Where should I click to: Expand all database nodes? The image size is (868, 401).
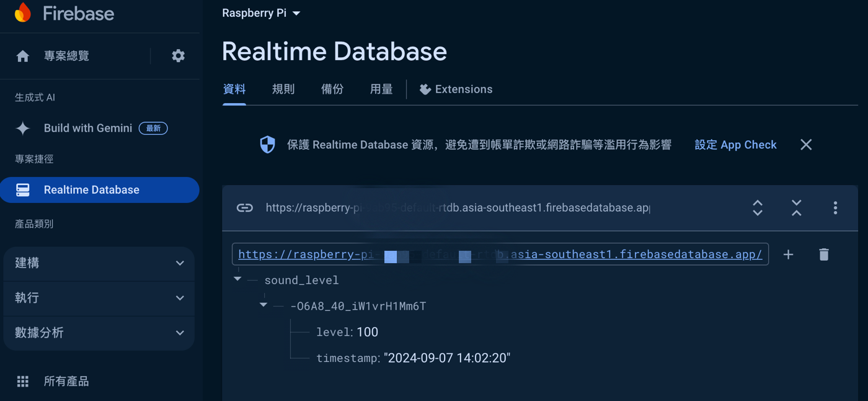tap(758, 207)
